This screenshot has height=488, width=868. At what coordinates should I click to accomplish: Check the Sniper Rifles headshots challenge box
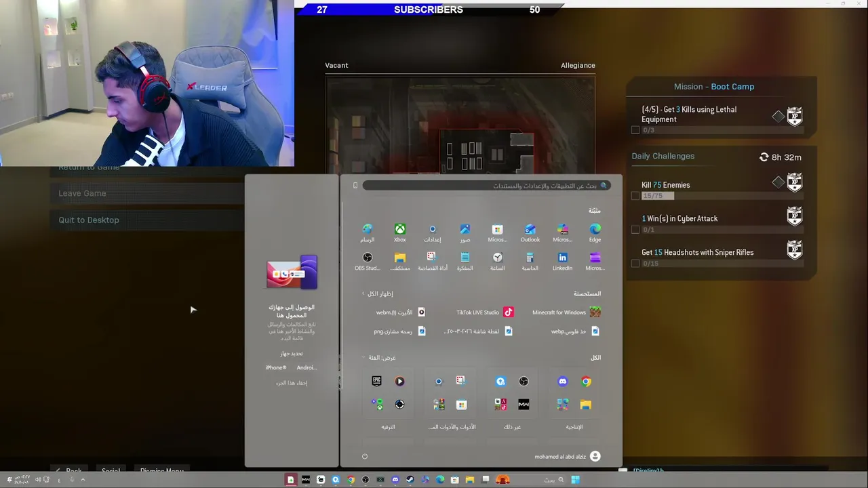635,263
